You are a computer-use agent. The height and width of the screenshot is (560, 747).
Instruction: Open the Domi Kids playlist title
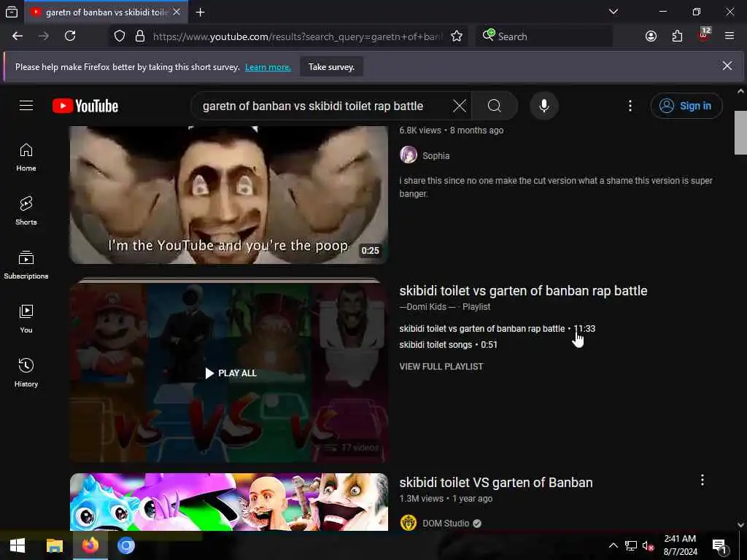click(x=523, y=291)
